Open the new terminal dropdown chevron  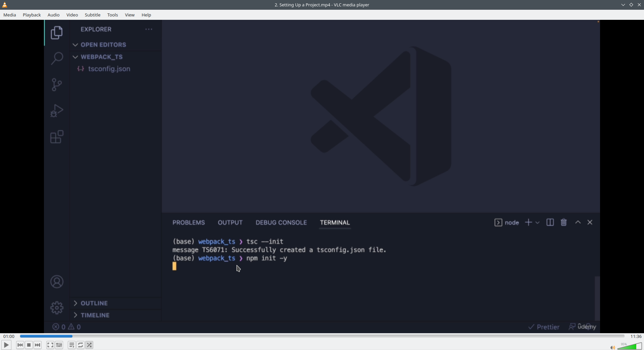click(x=537, y=222)
